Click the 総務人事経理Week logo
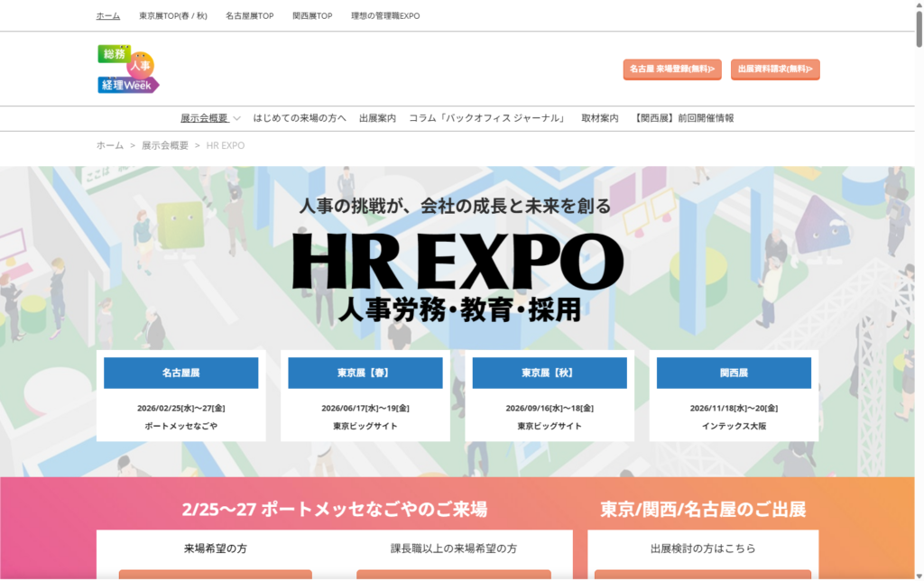The image size is (924, 581). click(x=127, y=69)
